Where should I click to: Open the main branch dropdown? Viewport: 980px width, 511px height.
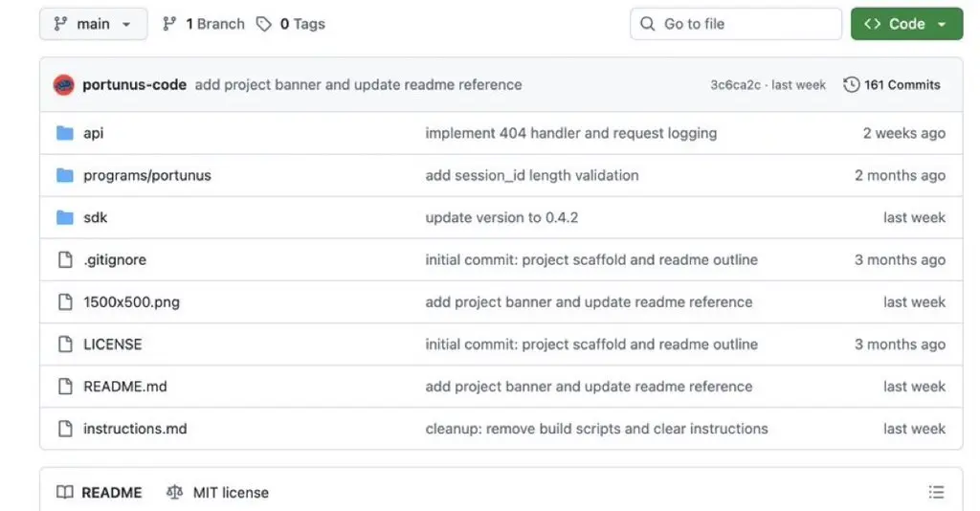(93, 24)
